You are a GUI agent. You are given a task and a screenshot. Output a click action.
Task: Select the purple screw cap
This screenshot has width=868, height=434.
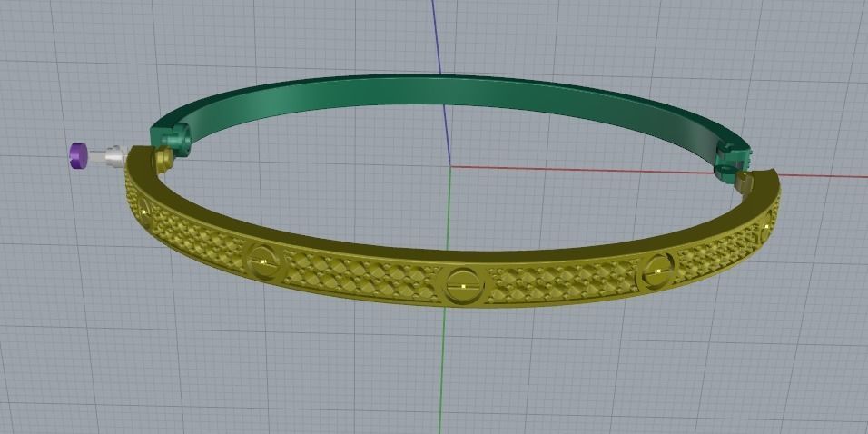coord(78,155)
